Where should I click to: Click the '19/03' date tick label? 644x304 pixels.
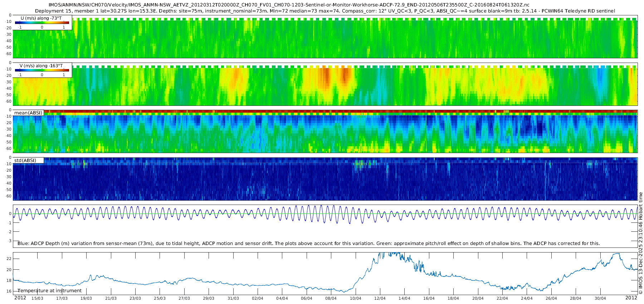pos(86,298)
